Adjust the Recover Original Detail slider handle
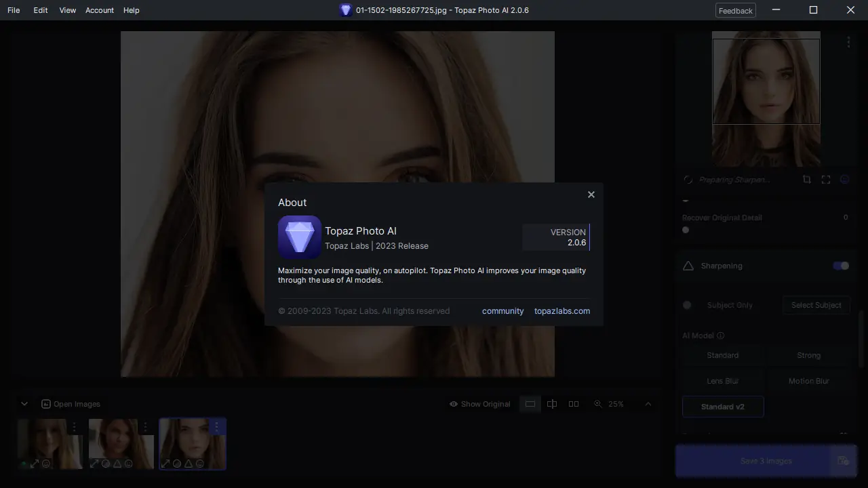 tap(686, 230)
